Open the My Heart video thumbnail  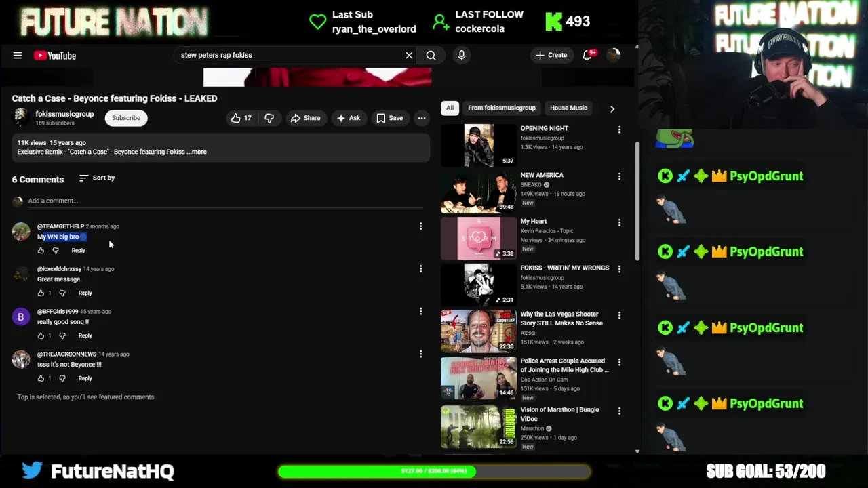coord(478,239)
